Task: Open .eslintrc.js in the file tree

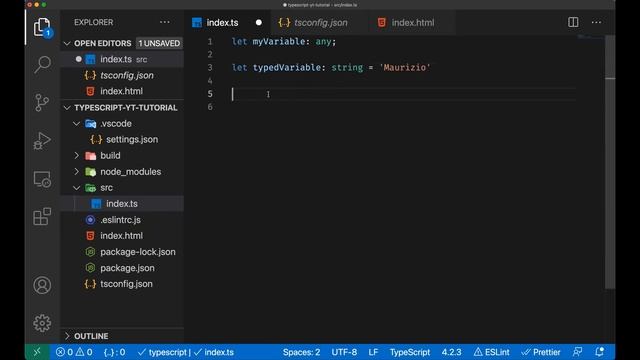Action: point(122,220)
